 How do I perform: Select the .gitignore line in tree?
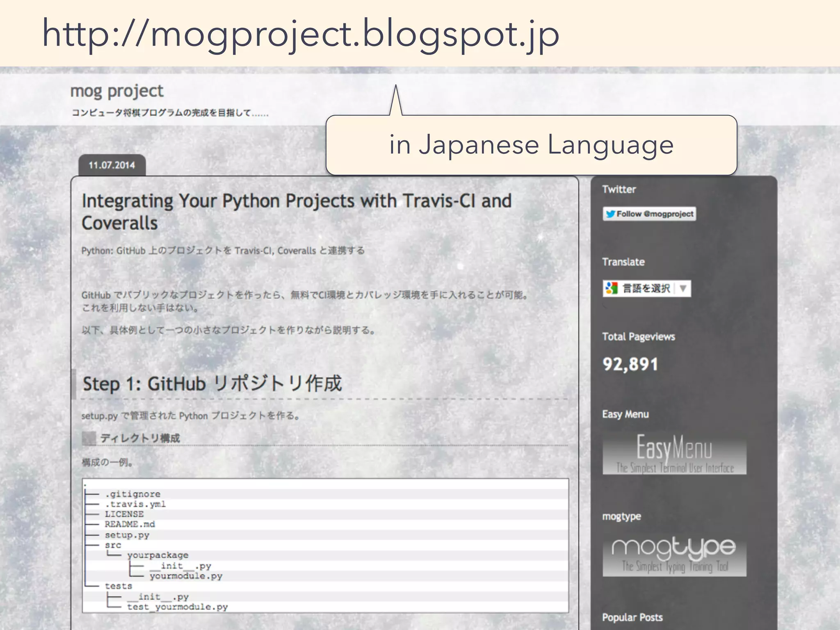132,494
